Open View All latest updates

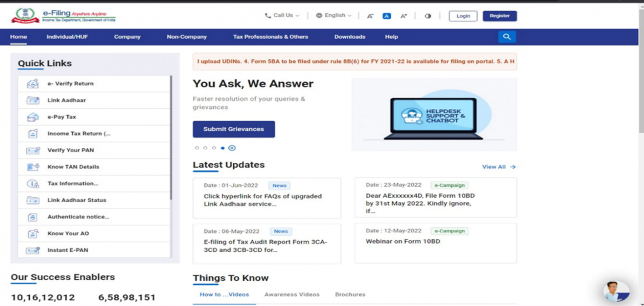[498, 167]
